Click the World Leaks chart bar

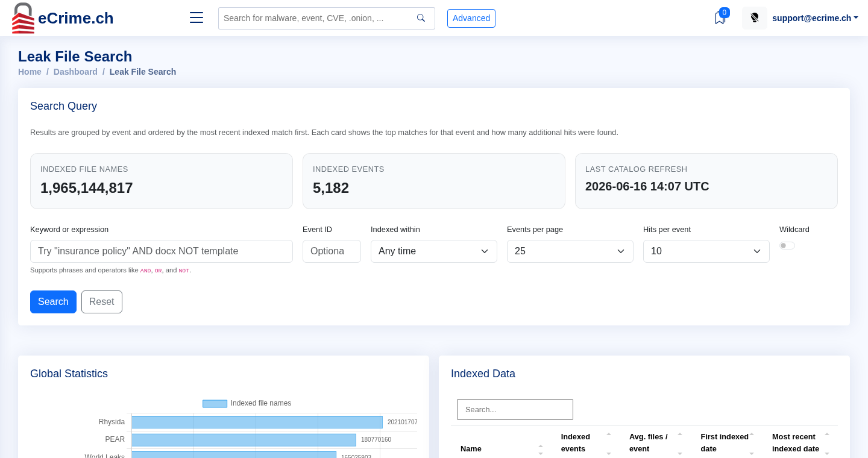[x=234, y=454]
